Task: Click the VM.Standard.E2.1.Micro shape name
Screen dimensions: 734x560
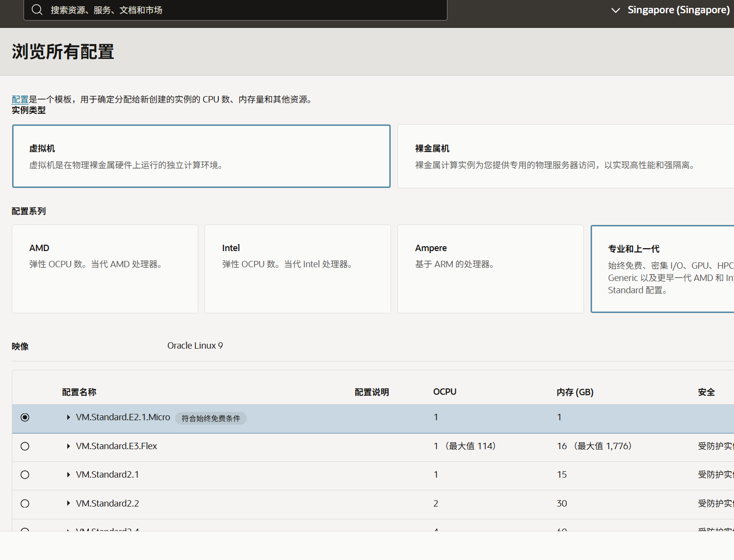Action: point(123,417)
